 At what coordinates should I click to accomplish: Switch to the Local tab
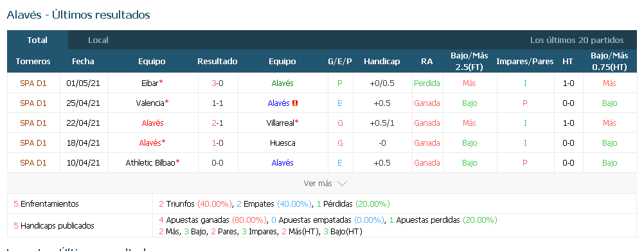pos(98,40)
